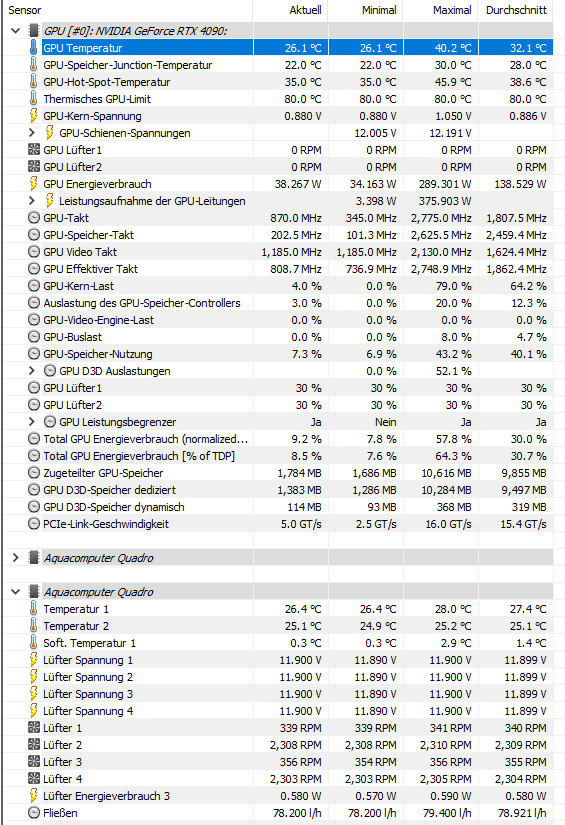
Task: Click current Fließen value 78.200 l/h
Action: click(297, 812)
